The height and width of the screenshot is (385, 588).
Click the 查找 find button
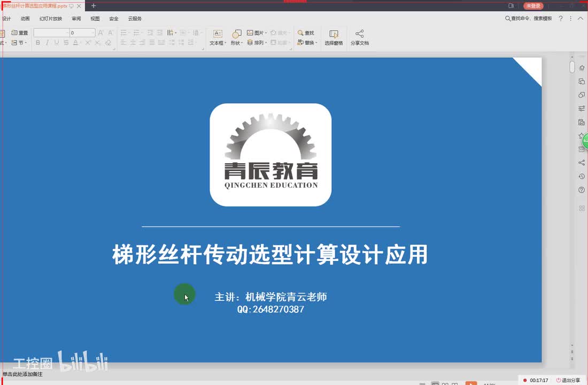click(x=306, y=33)
